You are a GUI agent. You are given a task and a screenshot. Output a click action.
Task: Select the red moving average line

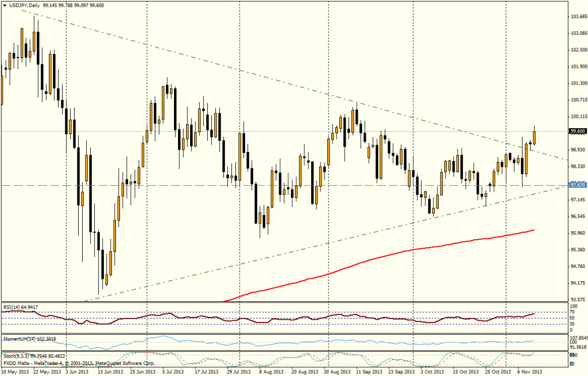pos(402,252)
